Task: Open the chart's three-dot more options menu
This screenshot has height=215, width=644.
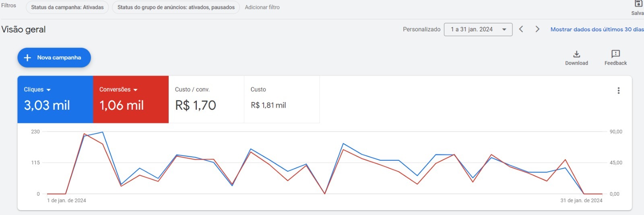Action: [618, 91]
